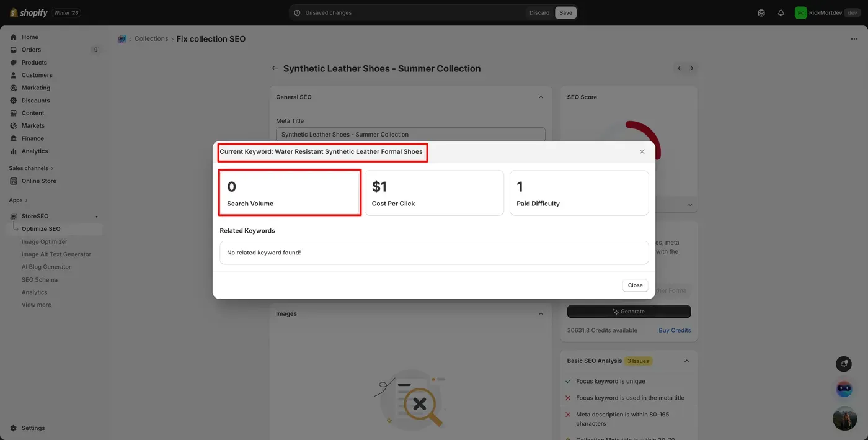Click the Save button

pos(565,13)
